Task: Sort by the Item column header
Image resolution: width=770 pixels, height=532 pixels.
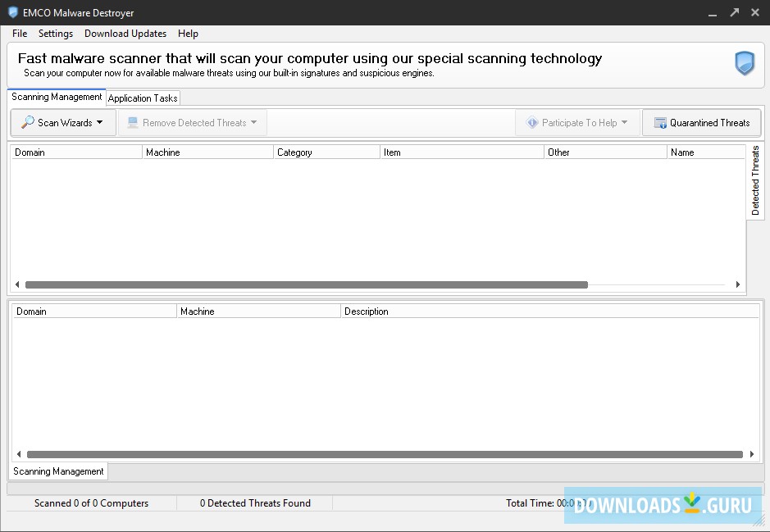Action: point(462,152)
